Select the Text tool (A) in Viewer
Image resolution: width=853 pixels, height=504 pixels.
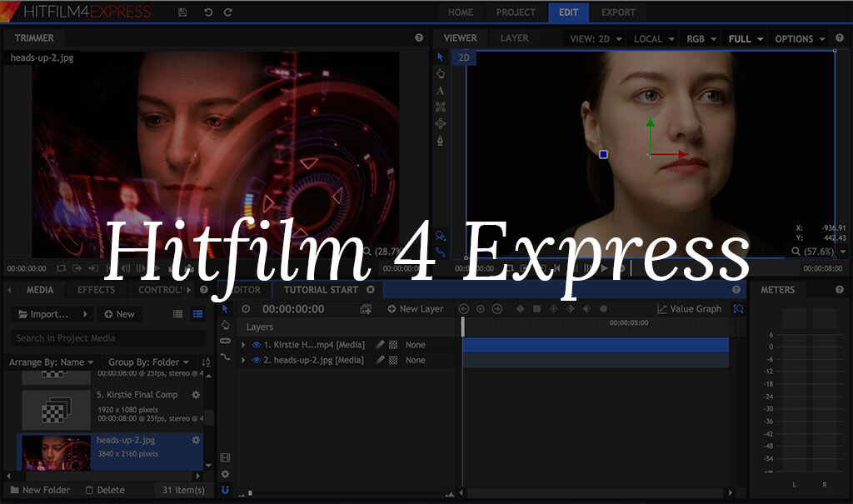click(x=440, y=90)
